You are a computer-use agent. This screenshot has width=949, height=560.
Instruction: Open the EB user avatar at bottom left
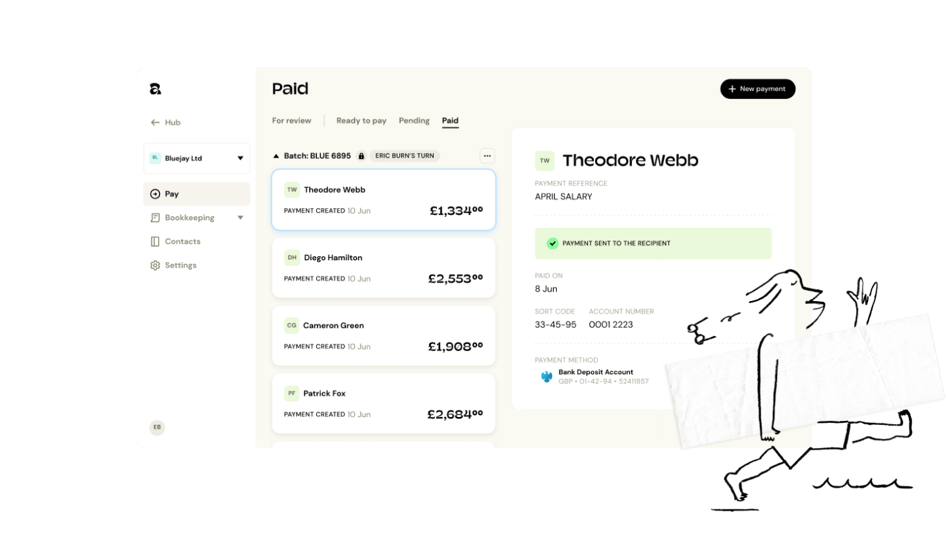(x=157, y=427)
